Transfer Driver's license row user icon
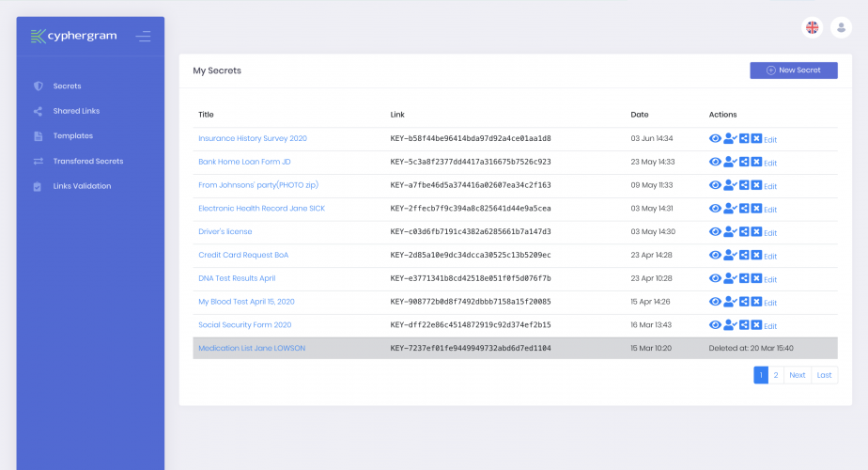 click(730, 231)
